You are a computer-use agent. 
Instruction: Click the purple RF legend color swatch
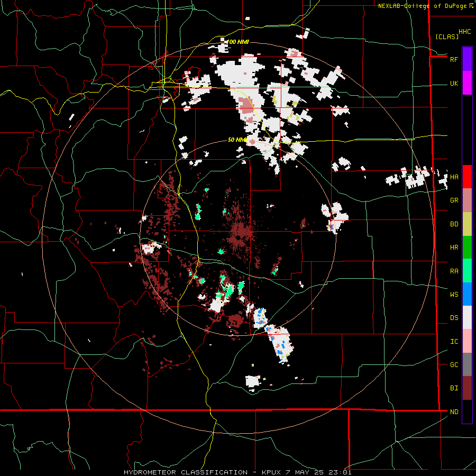pos(467,59)
